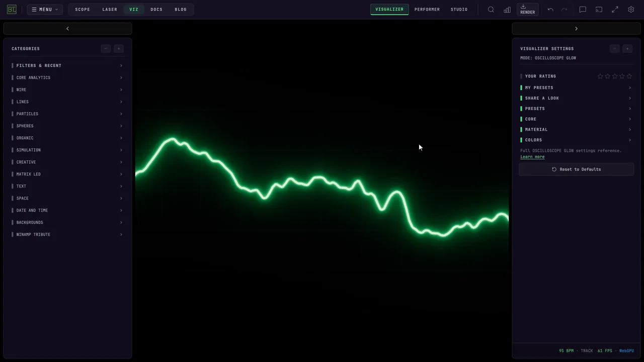Click the WebGPU status label
This screenshot has width=644, height=362.
pos(626,351)
